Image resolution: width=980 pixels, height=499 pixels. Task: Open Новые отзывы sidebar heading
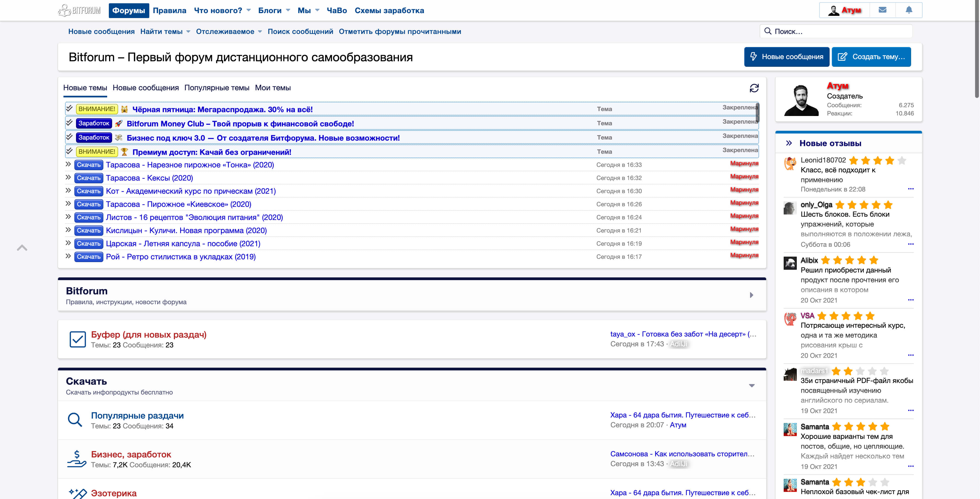(x=830, y=143)
